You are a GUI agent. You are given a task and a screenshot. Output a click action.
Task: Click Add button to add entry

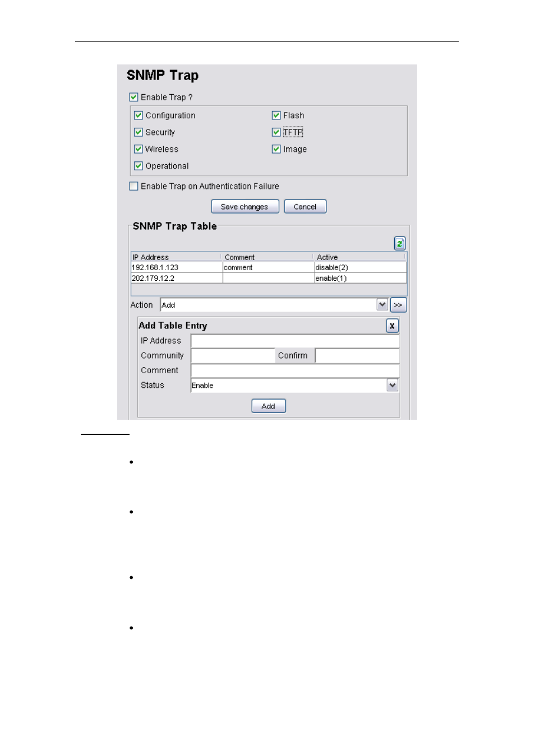(269, 406)
